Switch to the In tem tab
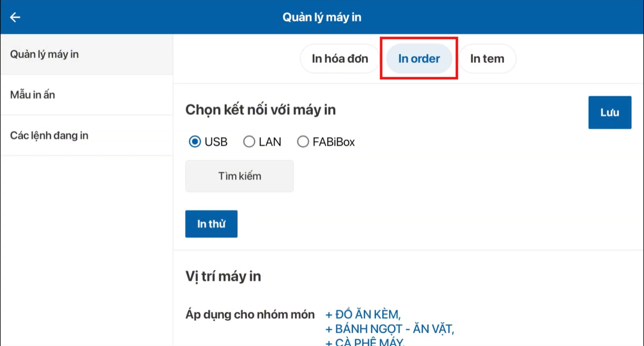 click(x=487, y=59)
